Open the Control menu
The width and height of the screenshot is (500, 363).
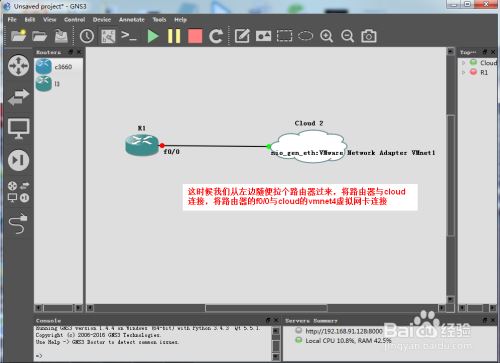74,20
